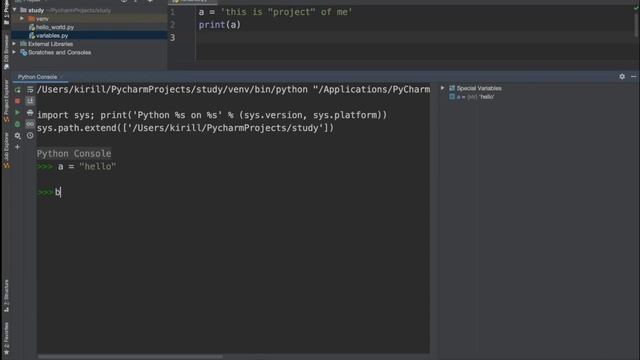Add new console with plus icon
This screenshot has width=640, height=360.
tap(18, 147)
